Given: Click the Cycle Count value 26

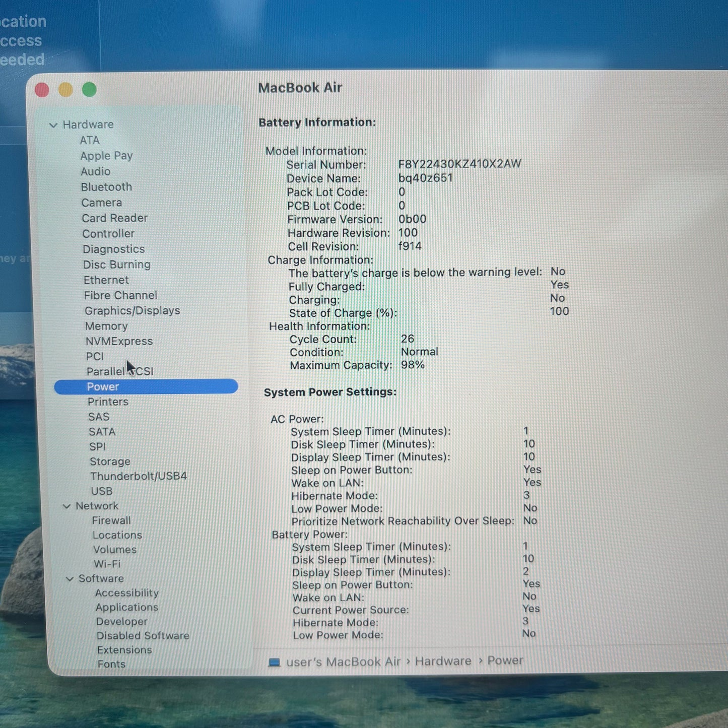Looking at the screenshot, I should [x=408, y=339].
